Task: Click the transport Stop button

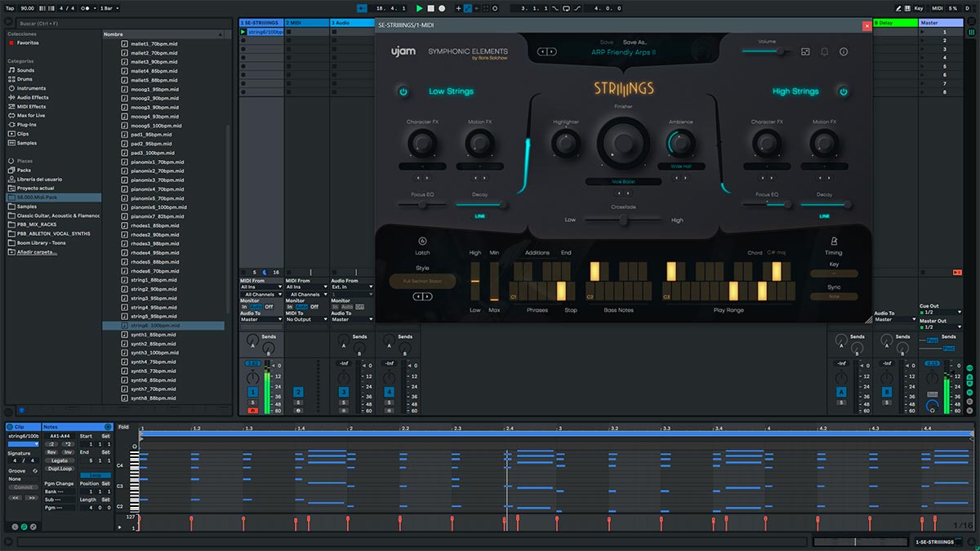Action: 431,8
